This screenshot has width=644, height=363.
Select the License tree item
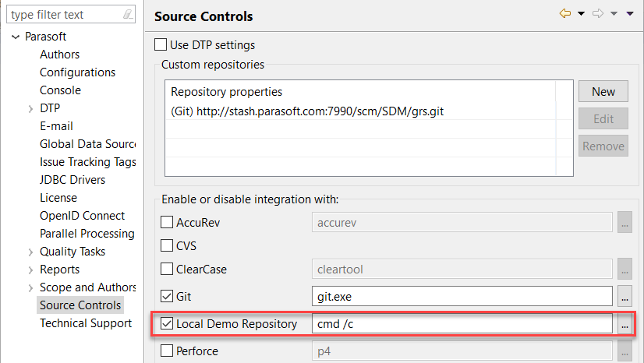58,198
